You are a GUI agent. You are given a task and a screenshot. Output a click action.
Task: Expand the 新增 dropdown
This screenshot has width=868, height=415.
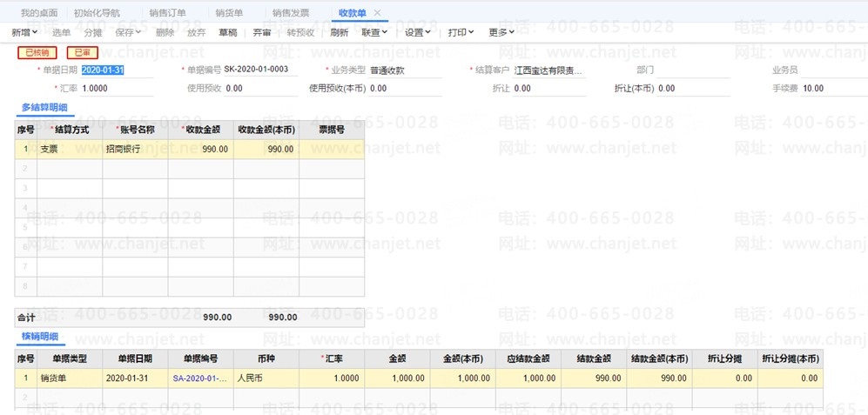click(x=25, y=33)
